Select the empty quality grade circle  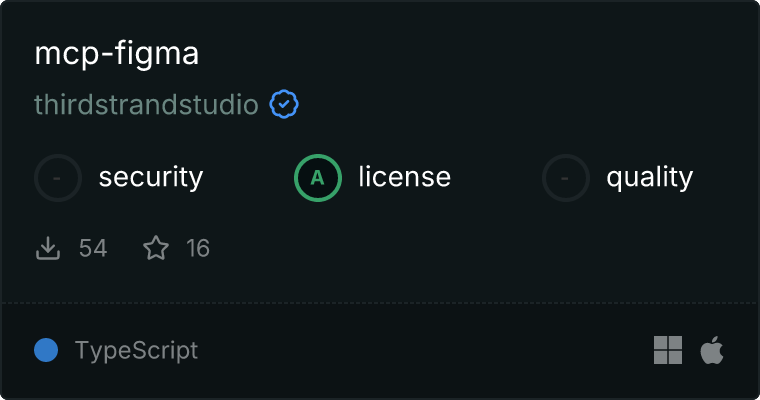[x=566, y=178]
